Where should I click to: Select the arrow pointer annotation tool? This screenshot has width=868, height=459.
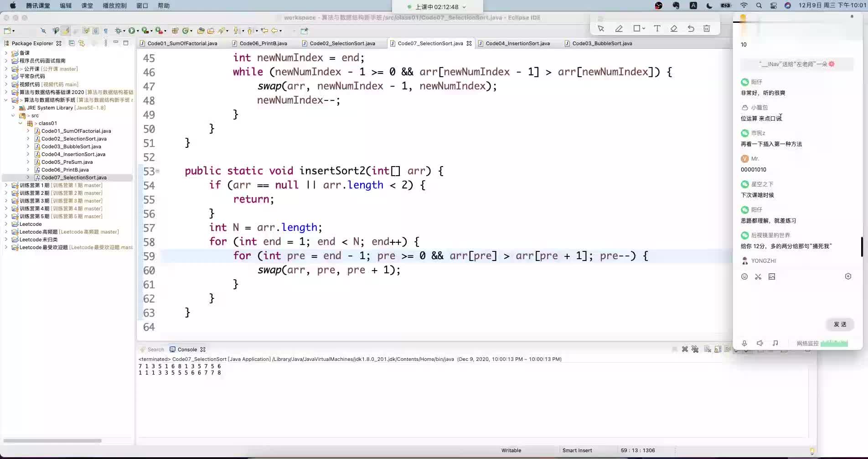[601, 28]
